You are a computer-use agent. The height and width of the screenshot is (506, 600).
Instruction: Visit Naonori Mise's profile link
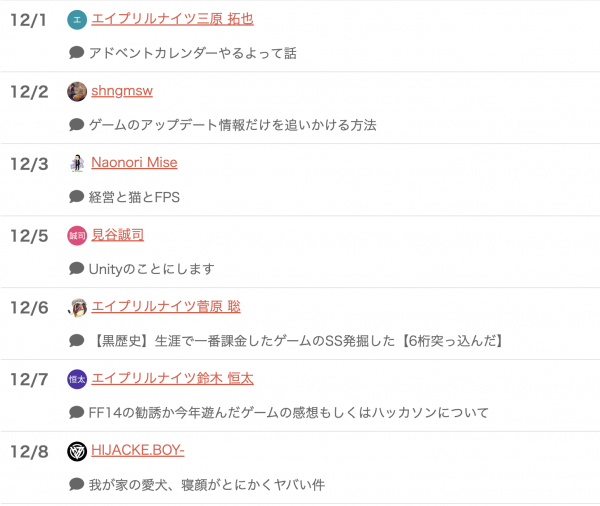pyautogui.click(x=134, y=163)
